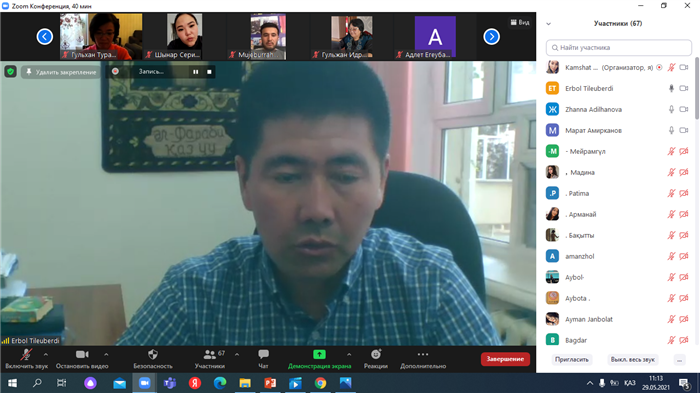The width and height of the screenshot is (700, 393).
Task: Click the green encryption shield icon
Action: pyautogui.click(x=11, y=71)
